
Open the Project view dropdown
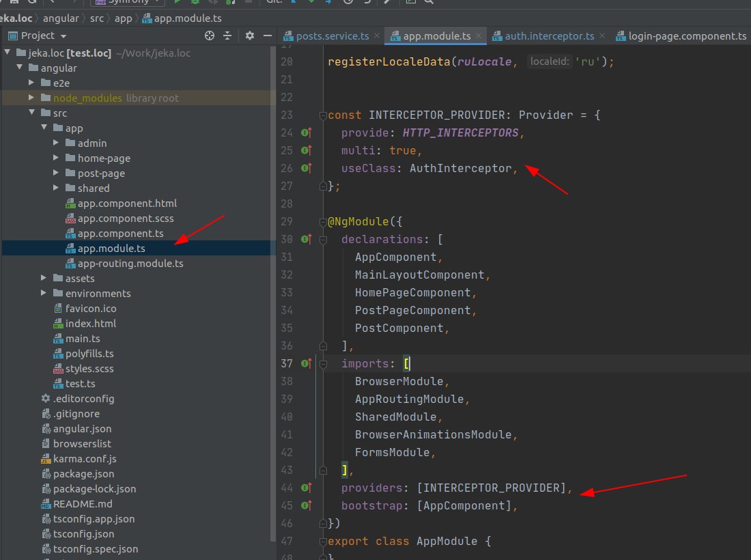click(x=63, y=36)
